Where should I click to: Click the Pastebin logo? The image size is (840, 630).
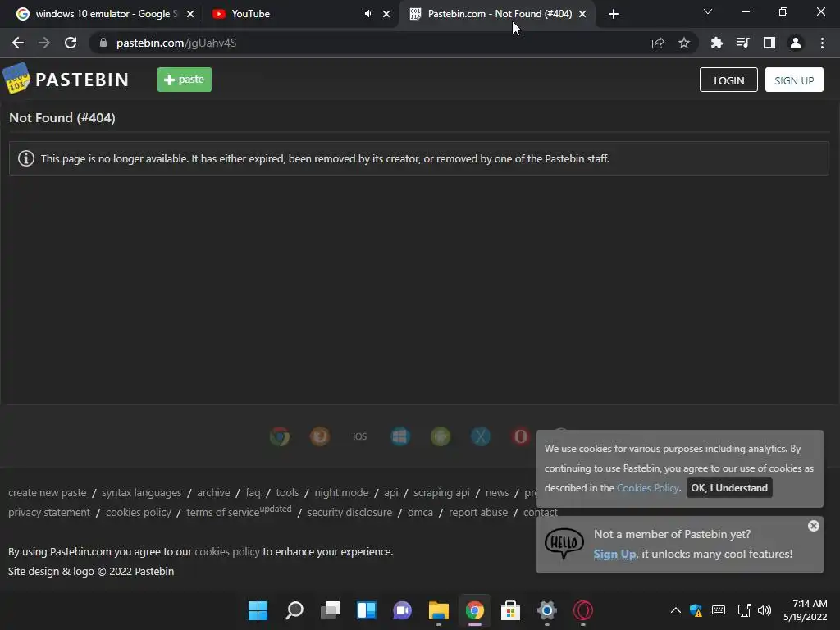(66, 79)
